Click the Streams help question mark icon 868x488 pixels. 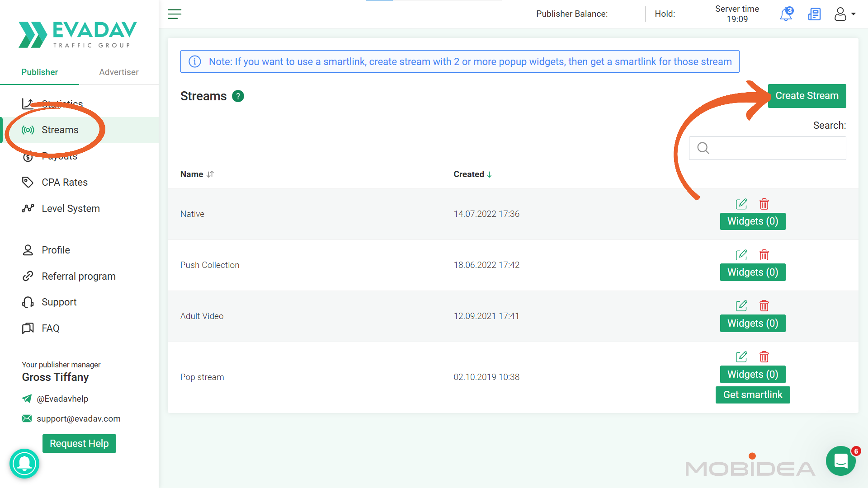(x=238, y=96)
